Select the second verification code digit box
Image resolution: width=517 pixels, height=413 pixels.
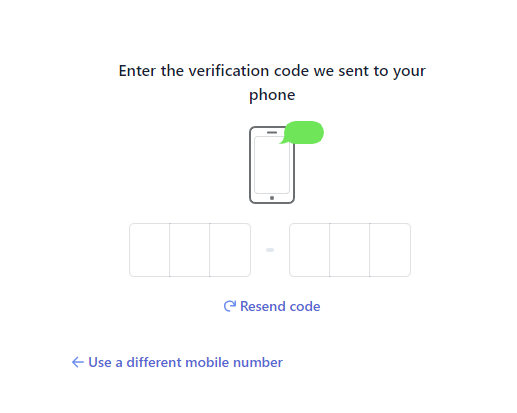point(190,250)
